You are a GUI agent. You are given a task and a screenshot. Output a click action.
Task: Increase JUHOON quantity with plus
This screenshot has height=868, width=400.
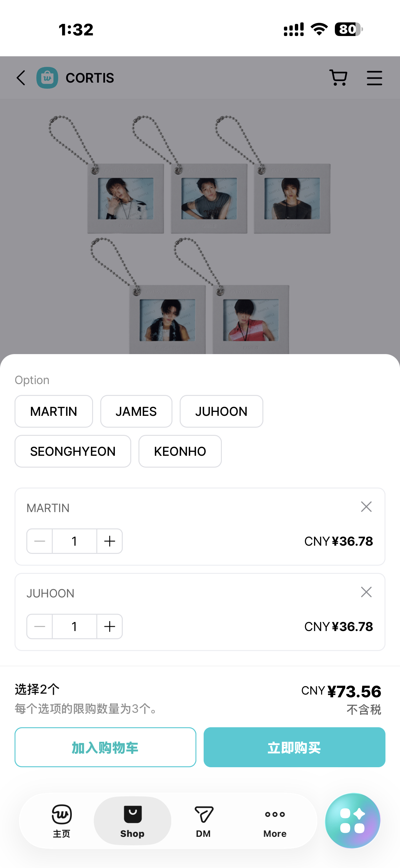click(110, 626)
